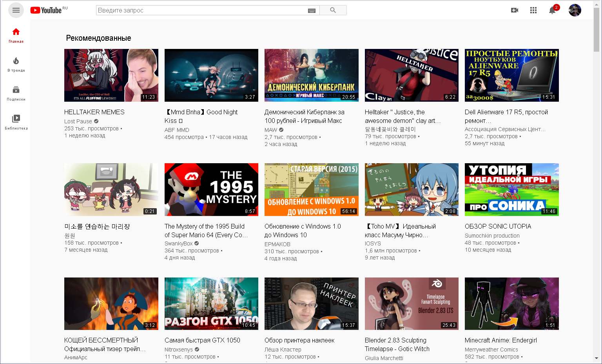The image size is (602, 364).
Task: Open the IOSYS channel
Action: click(x=373, y=243)
